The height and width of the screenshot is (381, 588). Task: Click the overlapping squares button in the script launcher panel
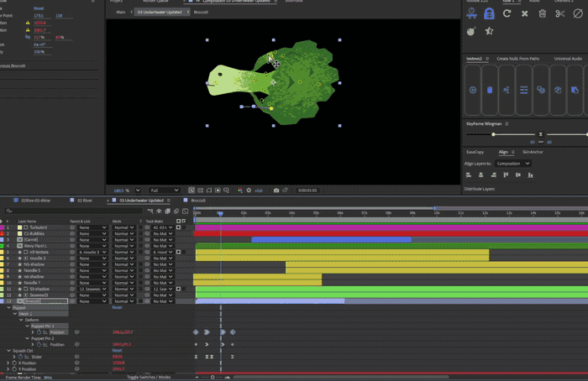click(558, 90)
